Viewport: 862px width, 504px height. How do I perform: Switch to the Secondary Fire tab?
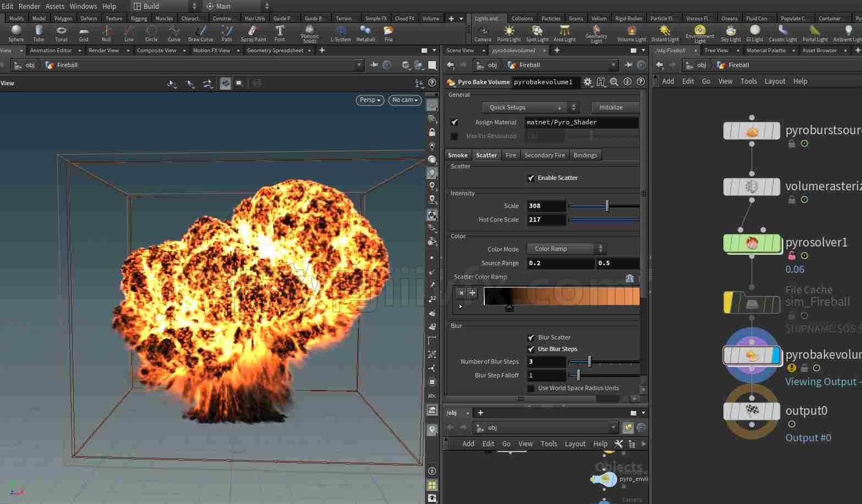tap(544, 155)
